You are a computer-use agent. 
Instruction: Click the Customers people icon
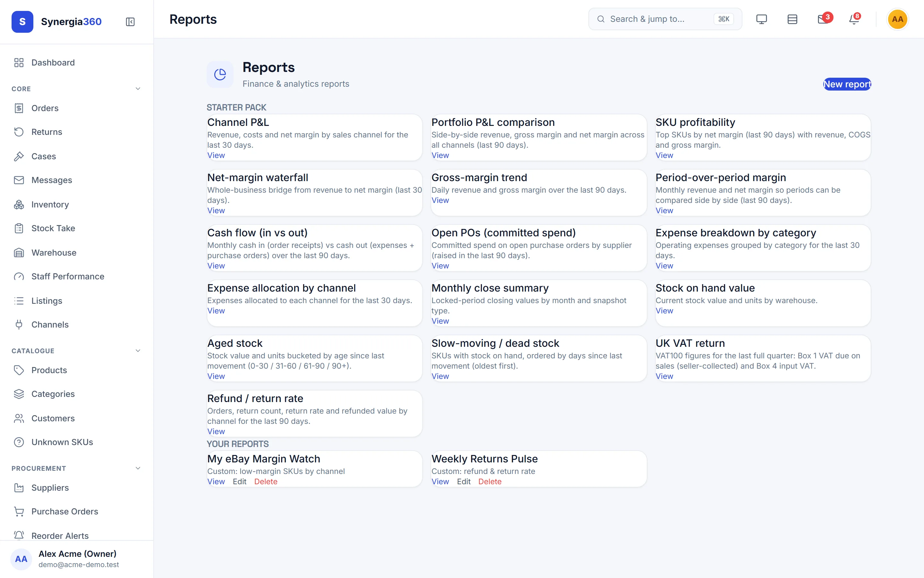point(19,418)
